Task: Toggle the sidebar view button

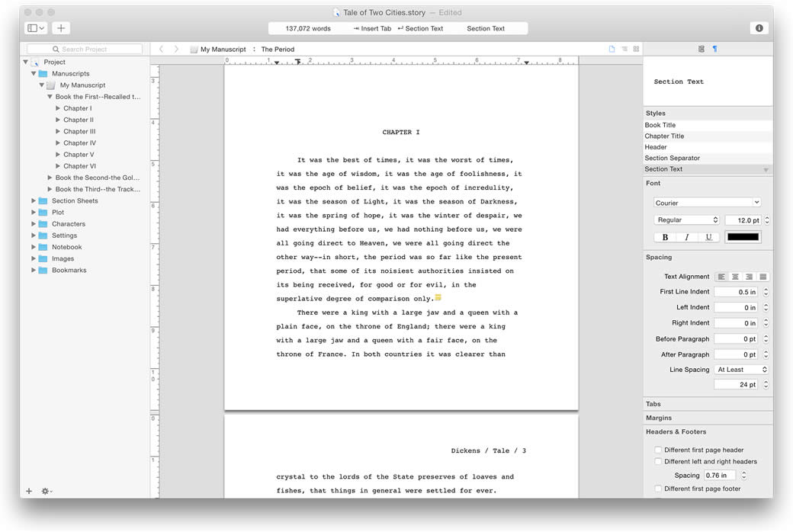Action: coord(35,28)
